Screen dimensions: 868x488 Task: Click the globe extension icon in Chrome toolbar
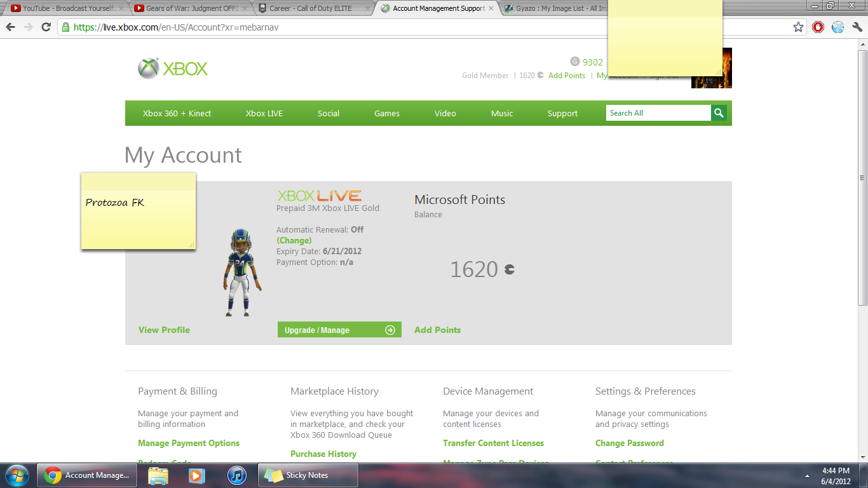click(837, 27)
